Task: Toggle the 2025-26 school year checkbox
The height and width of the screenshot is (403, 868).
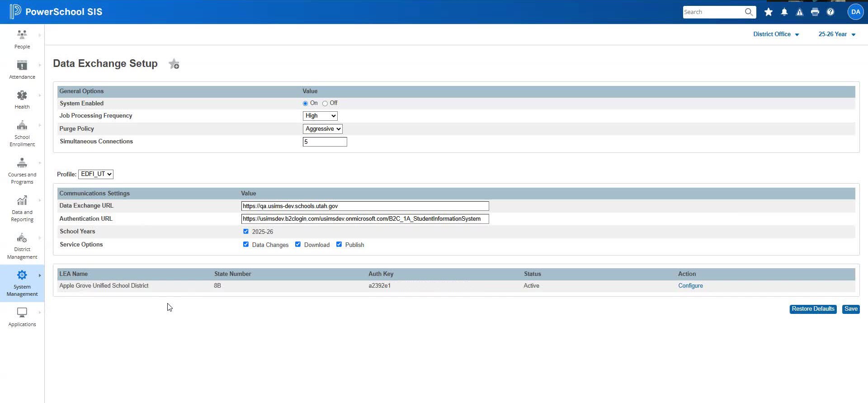Action: pyautogui.click(x=246, y=232)
